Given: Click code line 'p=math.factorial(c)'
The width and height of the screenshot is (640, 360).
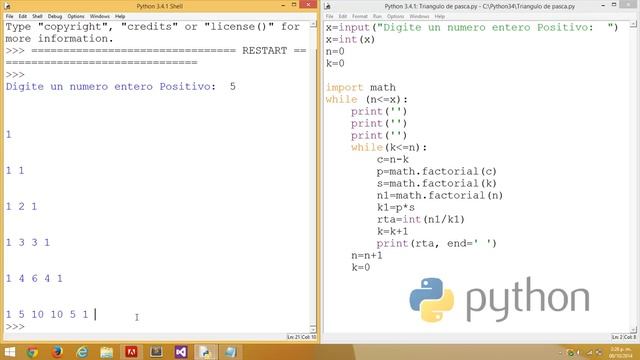Looking at the screenshot, I should click(x=437, y=171).
